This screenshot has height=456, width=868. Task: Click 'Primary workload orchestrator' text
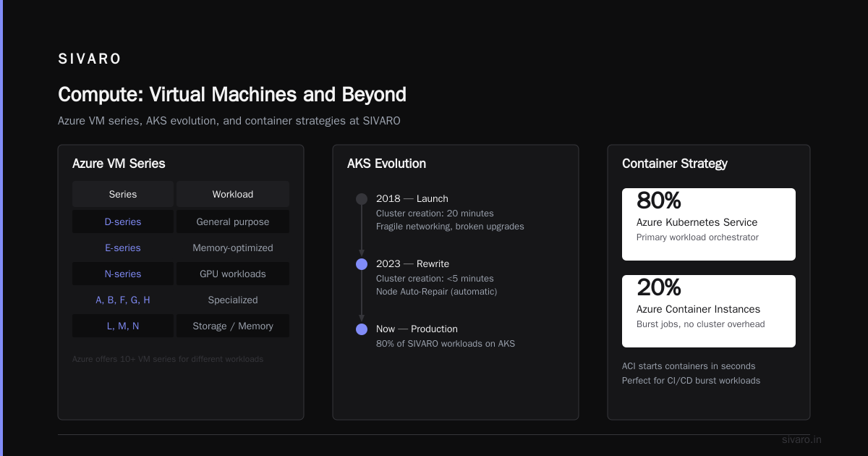click(x=697, y=237)
